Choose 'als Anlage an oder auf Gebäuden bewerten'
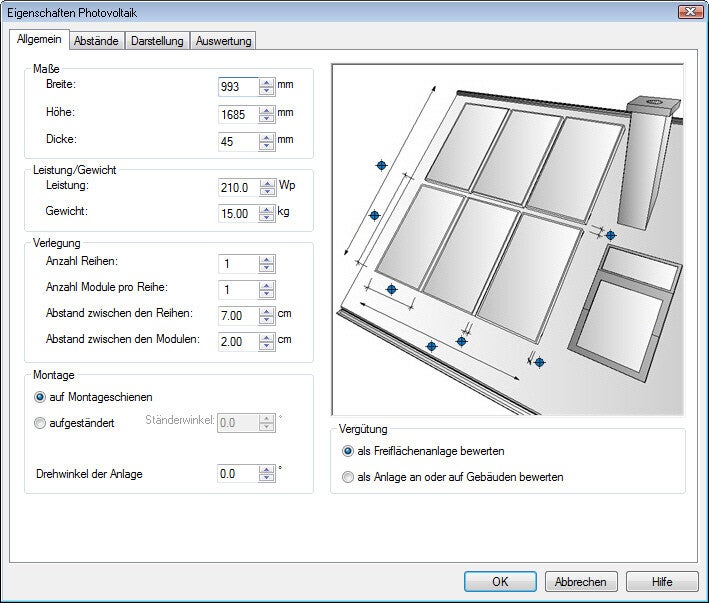 click(348, 477)
